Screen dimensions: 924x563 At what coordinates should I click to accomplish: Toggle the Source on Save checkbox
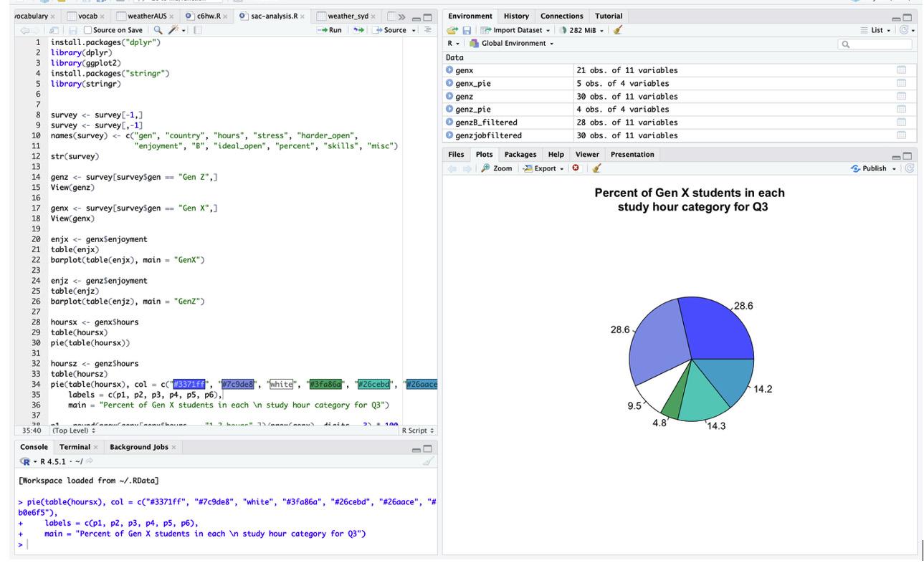[88, 30]
